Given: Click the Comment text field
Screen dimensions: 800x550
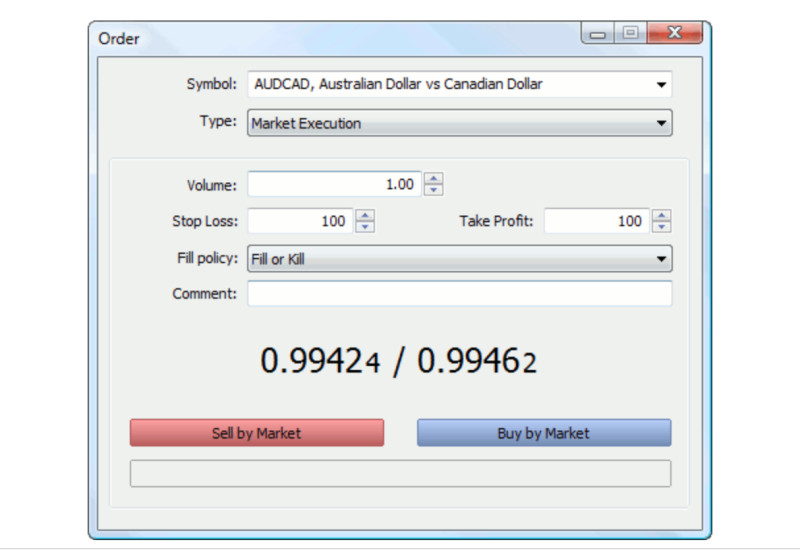Looking at the screenshot, I should tap(460, 293).
